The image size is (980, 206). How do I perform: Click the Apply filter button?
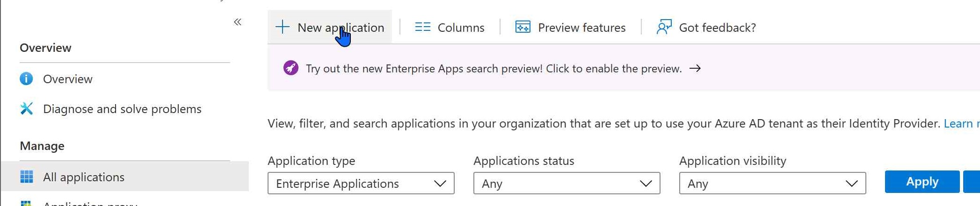click(922, 181)
